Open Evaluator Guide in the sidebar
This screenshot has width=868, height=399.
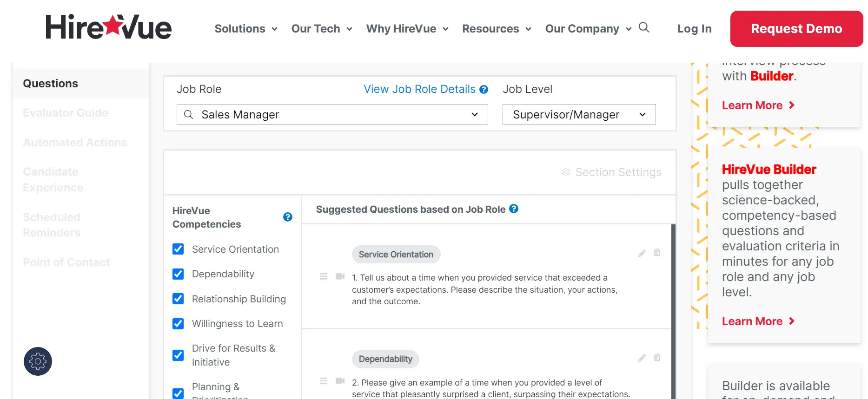tap(66, 113)
